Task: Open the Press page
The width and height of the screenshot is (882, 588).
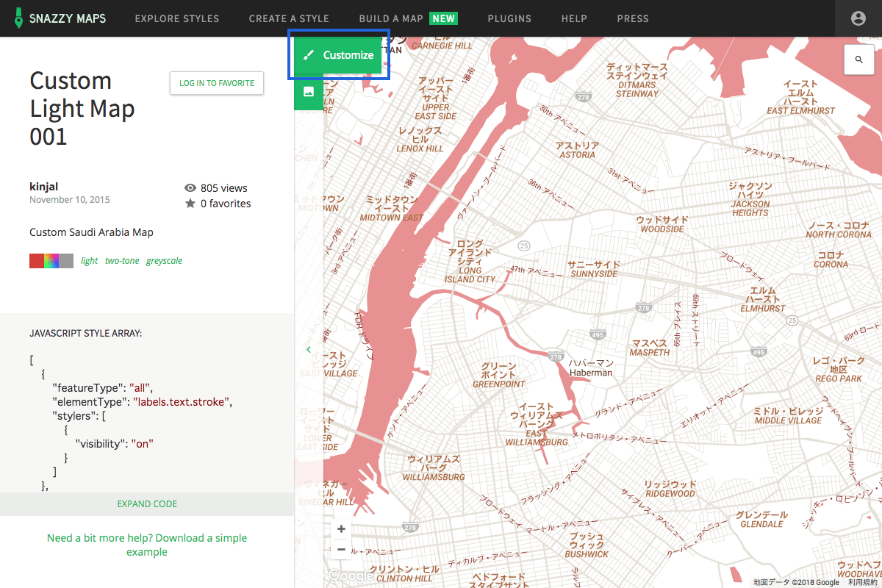Action: click(633, 18)
